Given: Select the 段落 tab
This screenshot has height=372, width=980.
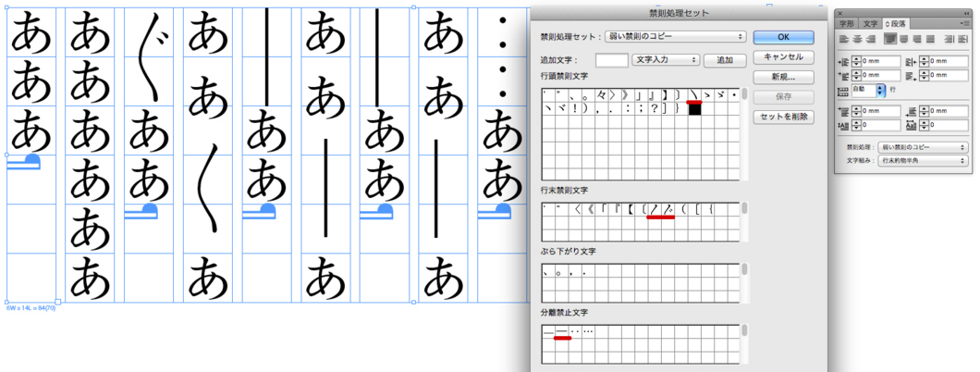Looking at the screenshot, I should pyautogui.click(x=895, y=24).
